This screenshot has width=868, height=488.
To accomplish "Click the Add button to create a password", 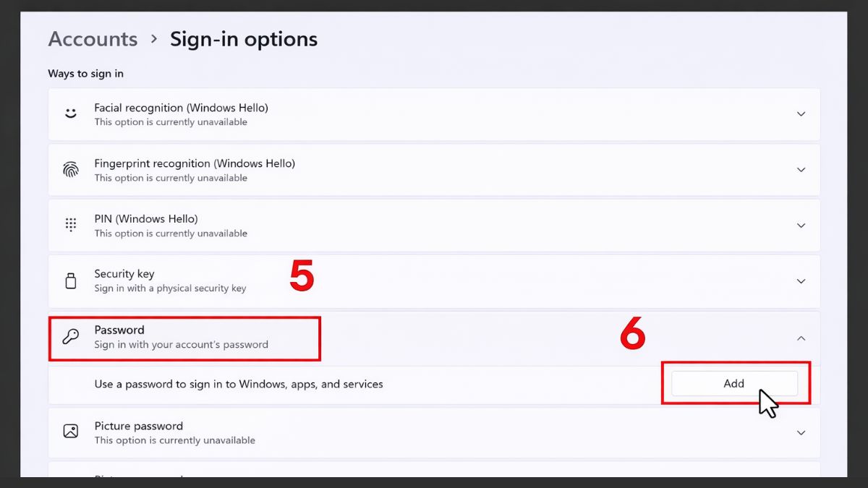I will [733, 383].
